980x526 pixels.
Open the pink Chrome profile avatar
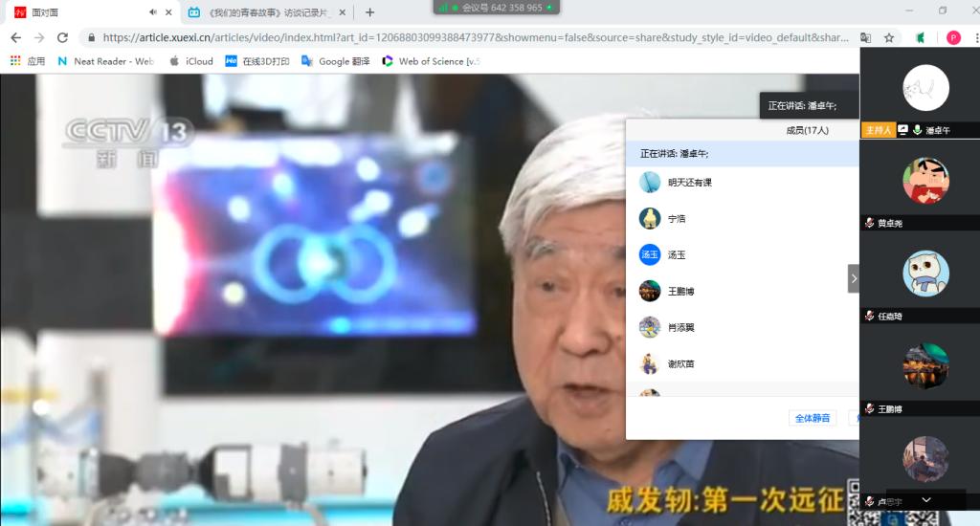(x=953, y=38)
